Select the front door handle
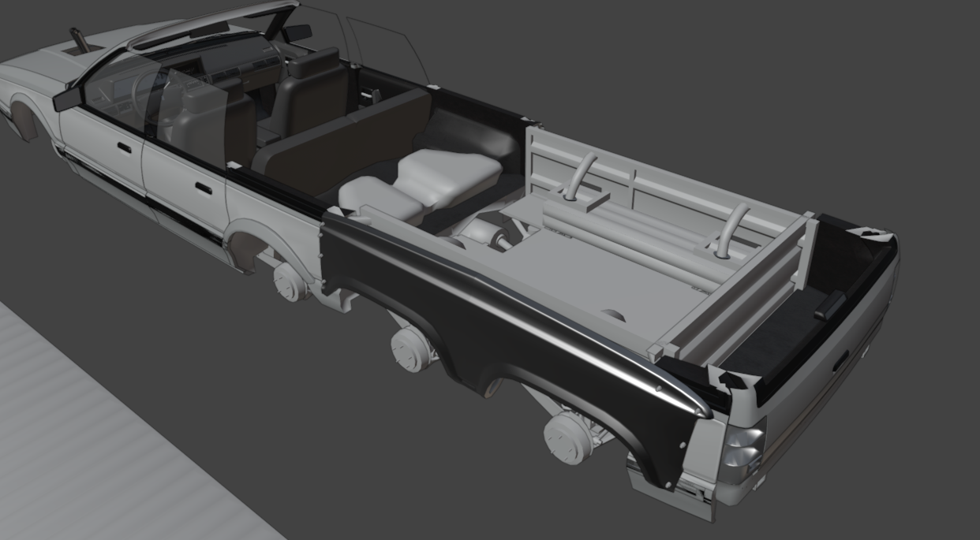The image size is (980, 540). coord(124,147)
